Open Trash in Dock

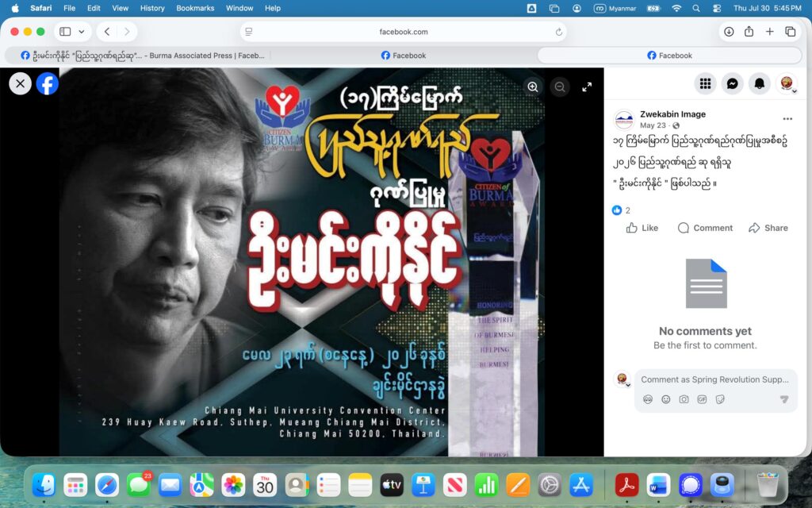pos(767,486)
